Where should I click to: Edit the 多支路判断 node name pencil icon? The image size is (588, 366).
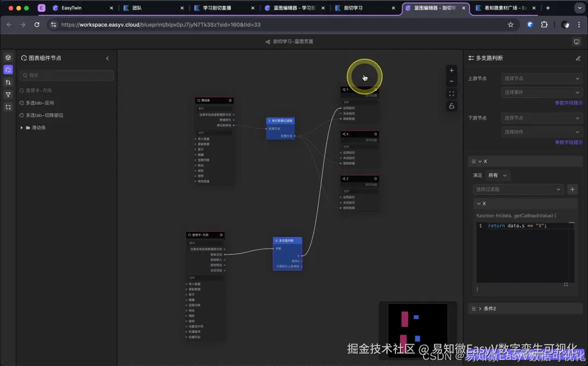[578, 58]
